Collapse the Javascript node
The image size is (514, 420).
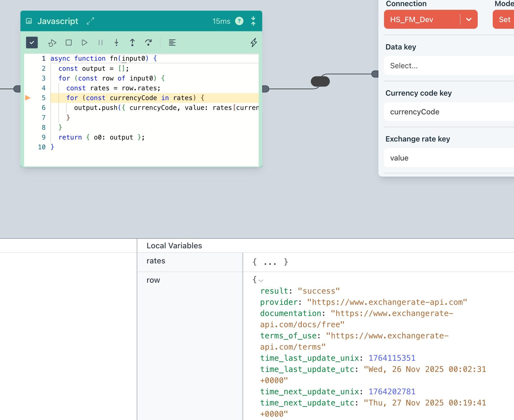click(x=253, y=21)
